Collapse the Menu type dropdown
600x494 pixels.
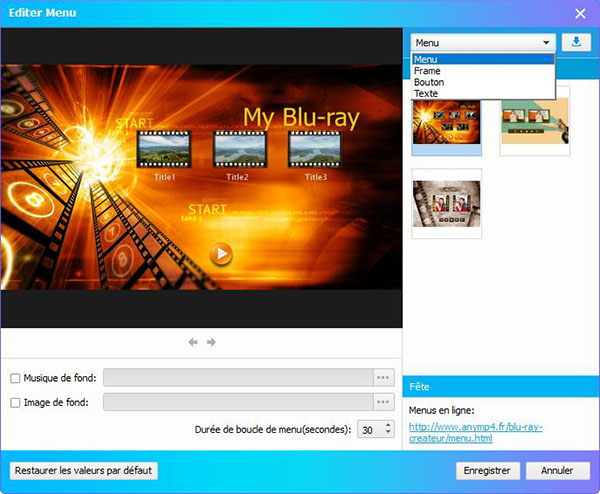point(546,43)
